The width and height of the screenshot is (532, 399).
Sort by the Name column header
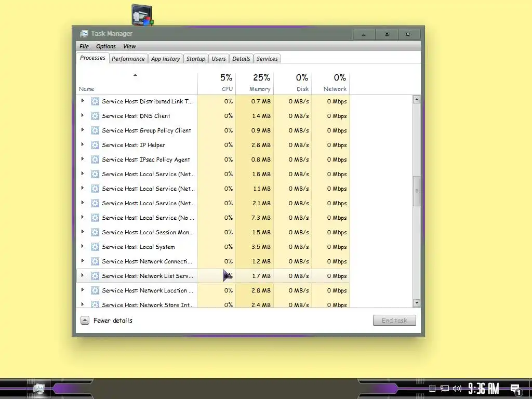tap(137, 84)
